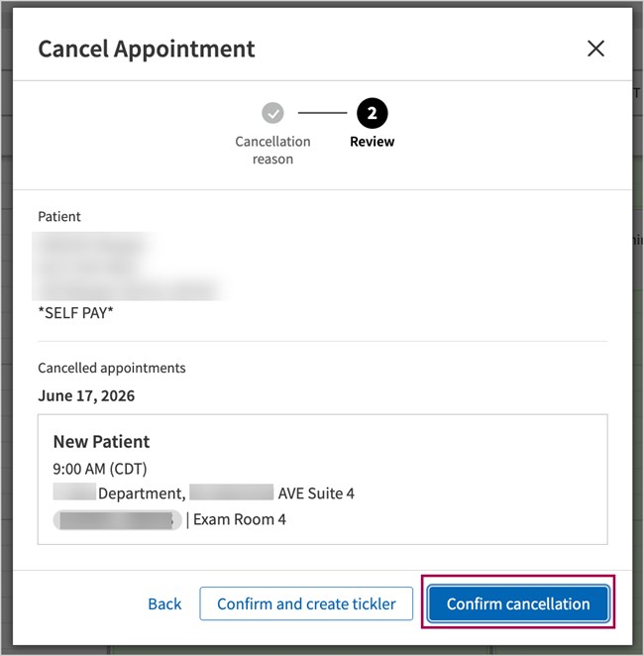The width and height of the screenshot is (644, 656).
Task: Click the Exam Room 4 text
Action: [x=239, y=519]
